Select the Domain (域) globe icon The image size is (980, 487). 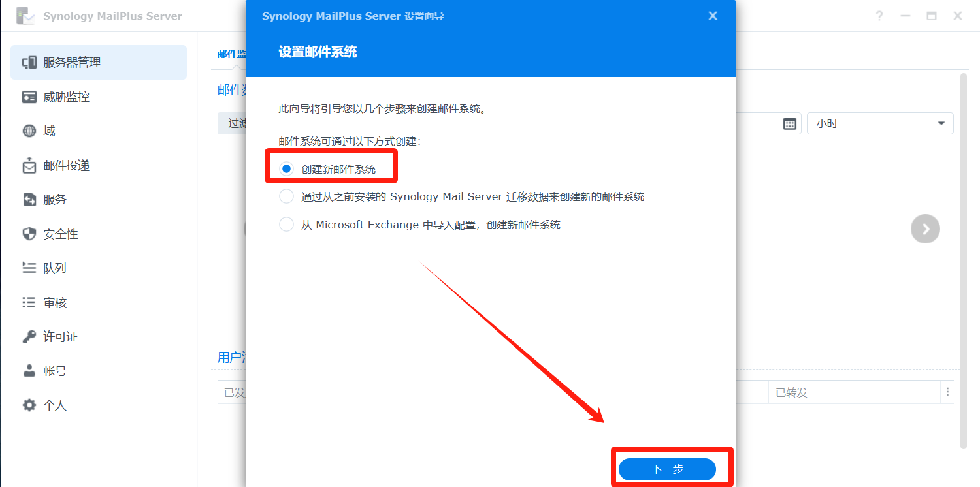[29, 131]
